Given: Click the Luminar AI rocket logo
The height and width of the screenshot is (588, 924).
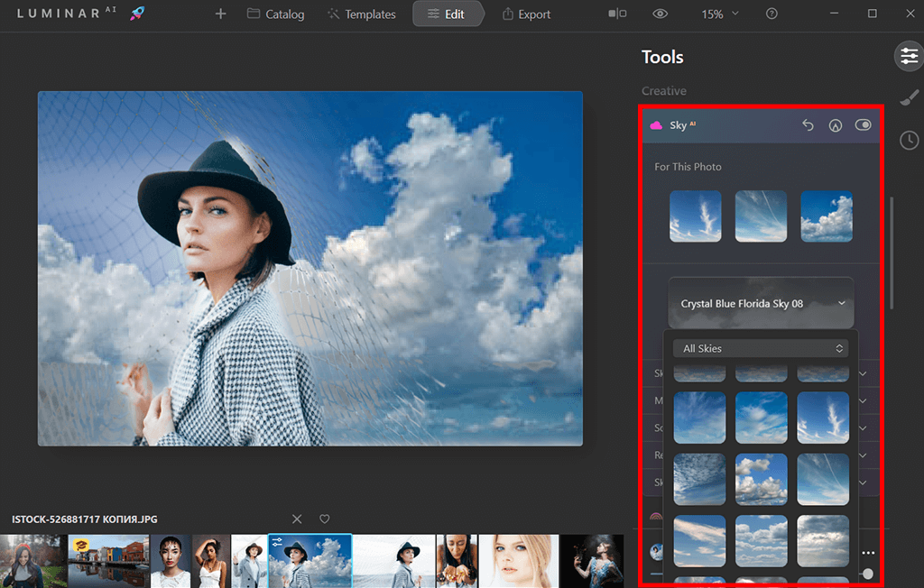Looking at the screenshot, I should [x=137, y=13].
